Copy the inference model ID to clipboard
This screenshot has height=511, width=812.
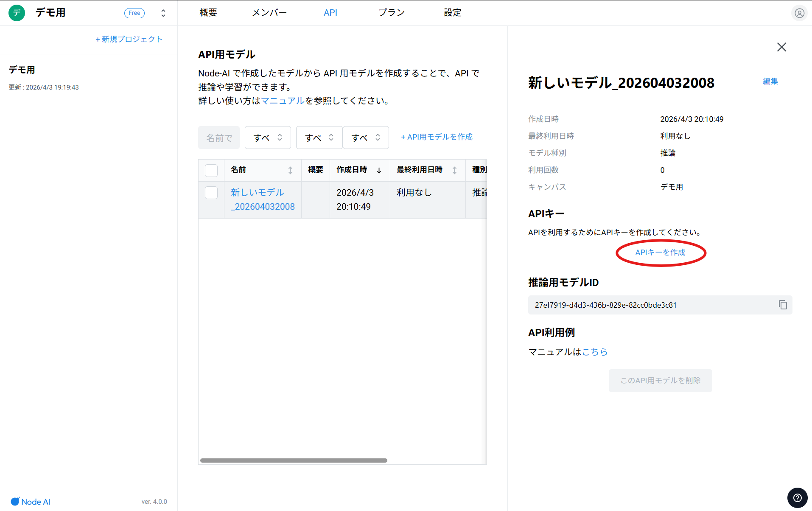[x=783, y=305]
